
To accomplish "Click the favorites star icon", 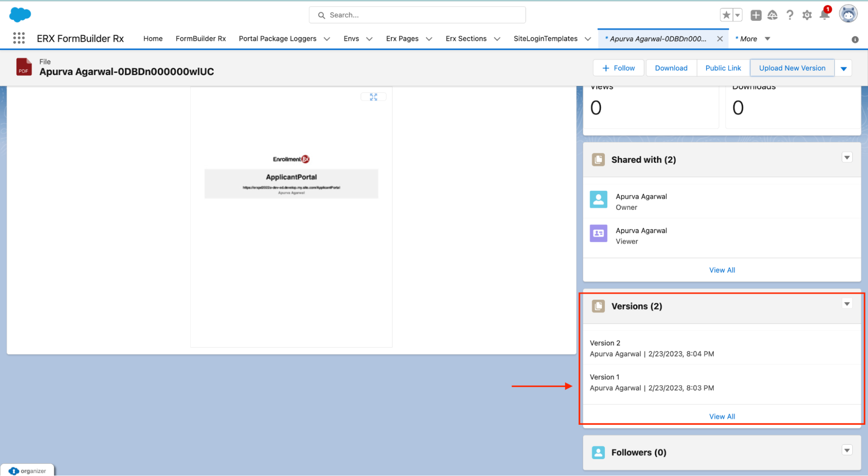I will [x=726, y=15].
